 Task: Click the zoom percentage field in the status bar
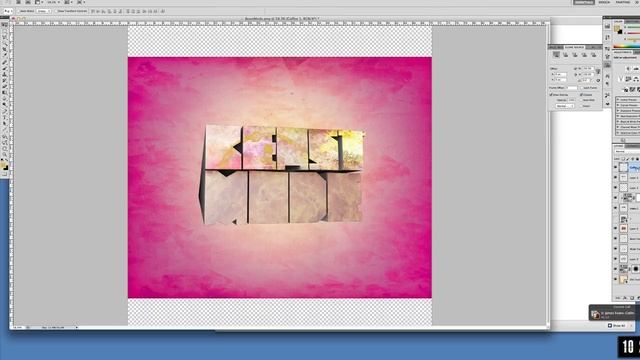(18, 327)
